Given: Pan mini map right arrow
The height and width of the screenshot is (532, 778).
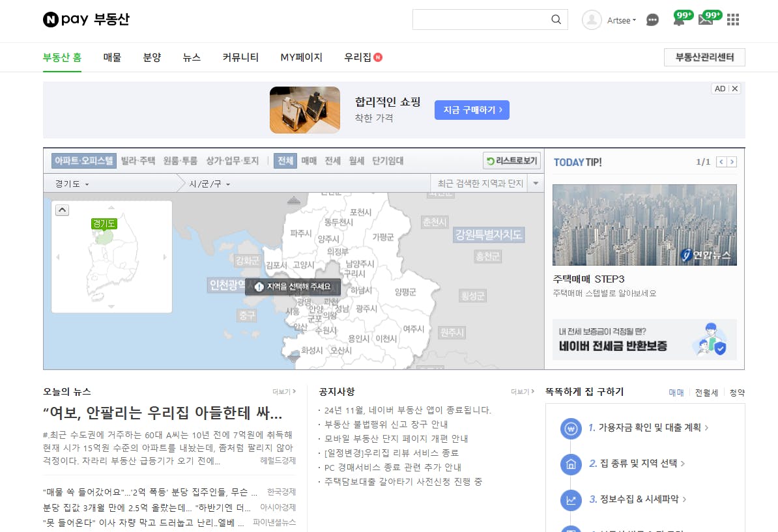Looking at the screenshot, I should 166,257.
